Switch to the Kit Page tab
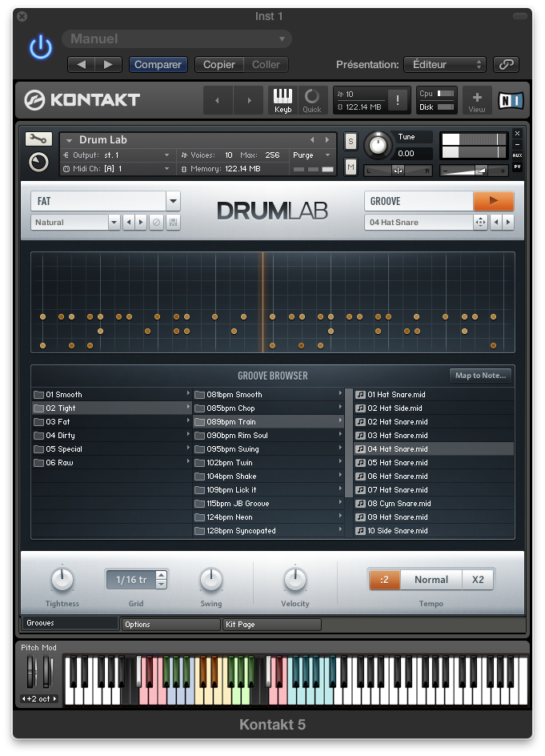Screen dimensions: 545x756 pos(272,625)
